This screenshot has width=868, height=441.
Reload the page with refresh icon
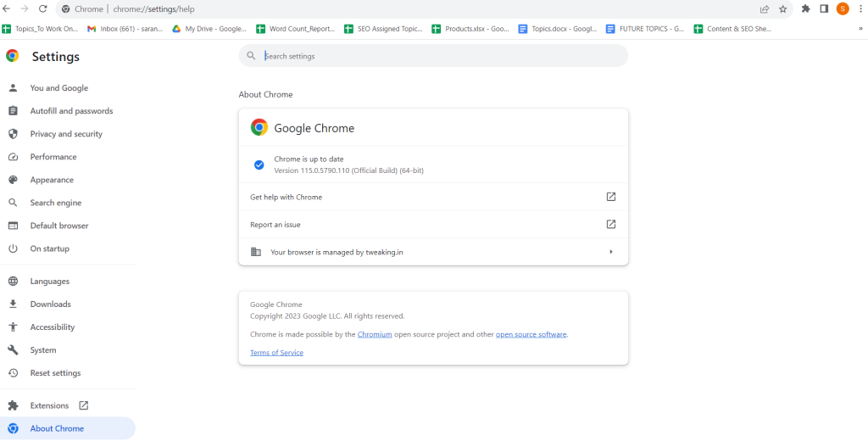[x=42, y=8]
